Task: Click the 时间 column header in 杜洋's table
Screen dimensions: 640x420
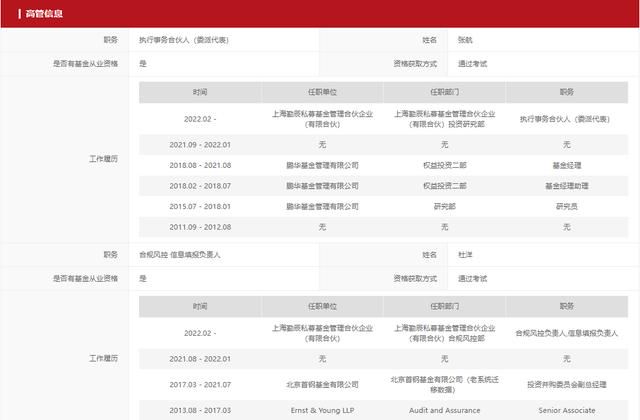Action: click(200, 307)
